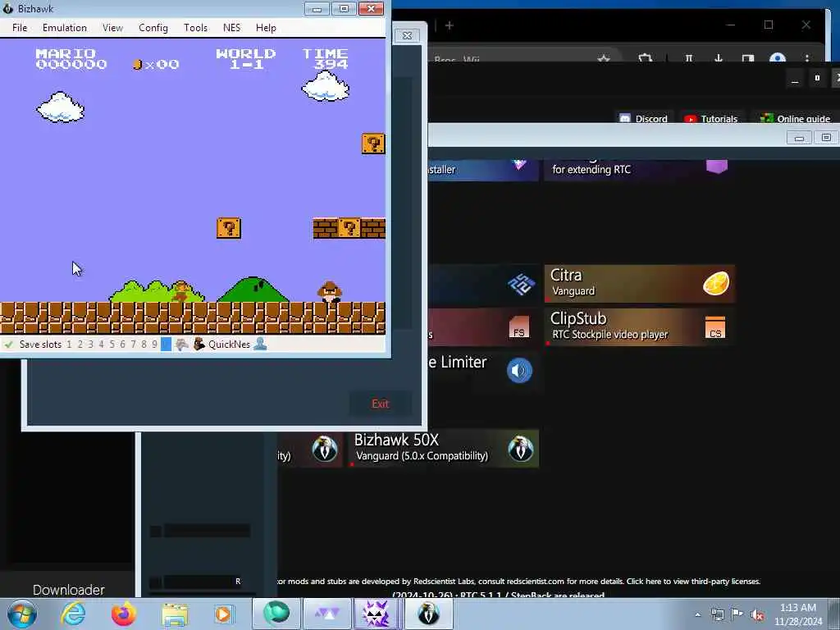The height and width of the screenshot is (630, 840).
Task: Open the File menu in Bizhawk
Action: pyautogui.click(x=20, y=28)
